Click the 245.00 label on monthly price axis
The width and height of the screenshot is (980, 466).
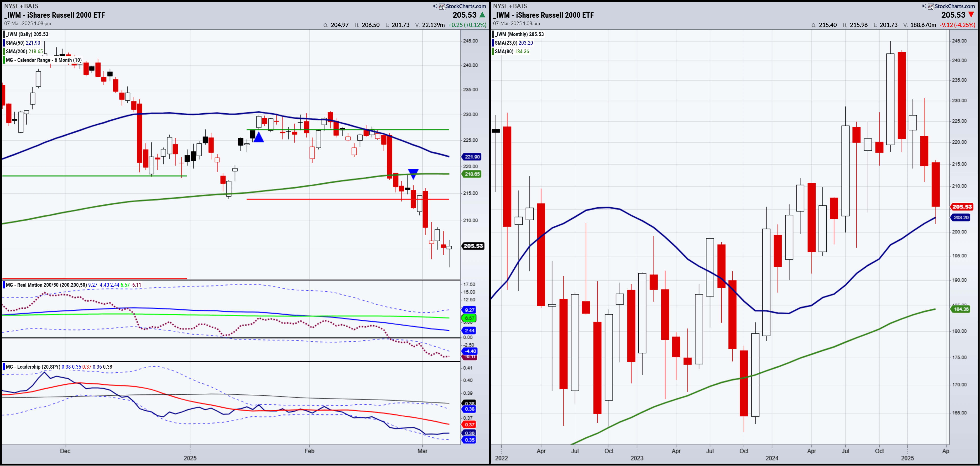coord(959,41)
